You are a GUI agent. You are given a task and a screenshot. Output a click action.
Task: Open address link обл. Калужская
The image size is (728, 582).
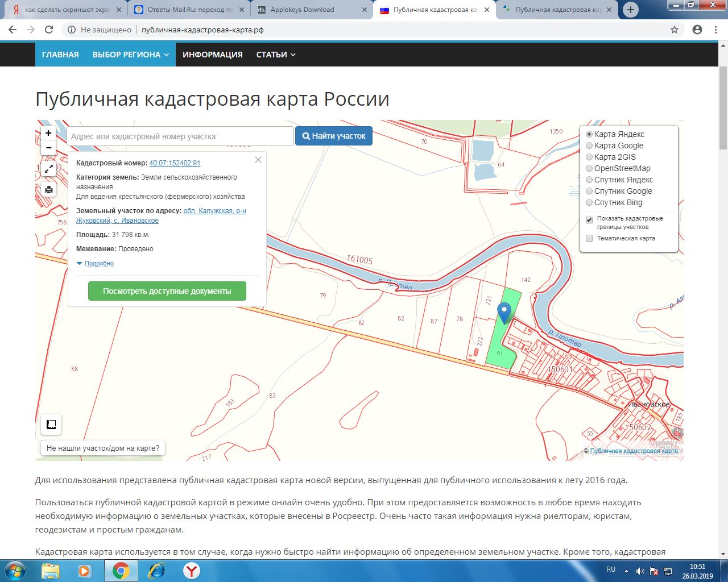pyautogui.click(x=161, y=215)
